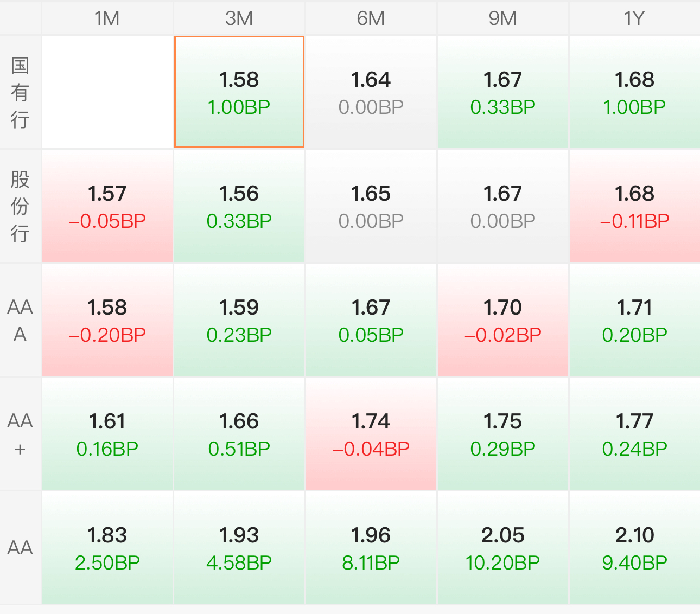
Task: Select the AA 1Y cell showing 2.10
Action: click(x=634, y=548)
